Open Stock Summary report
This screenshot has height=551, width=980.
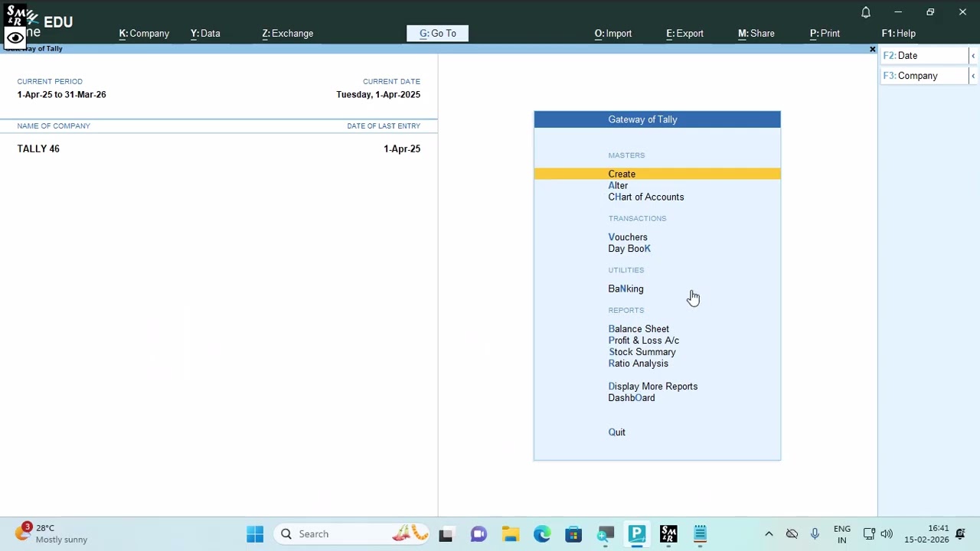642,352
